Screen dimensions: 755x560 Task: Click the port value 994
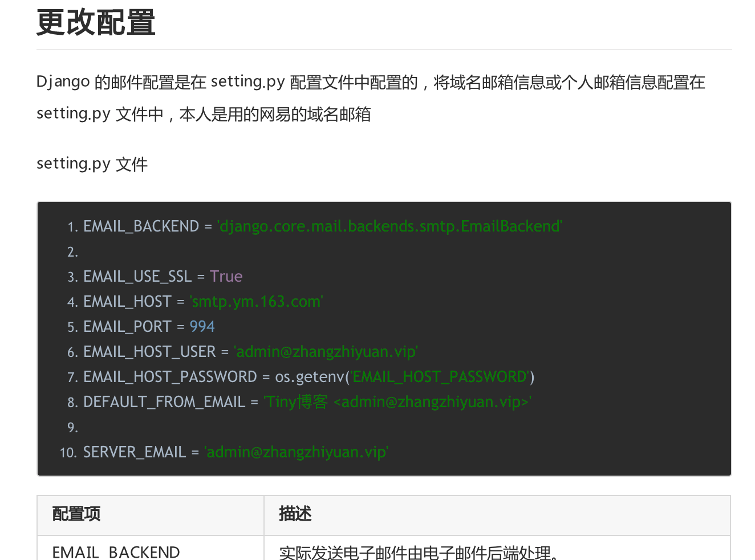pyautogui.click(x=202, y=327)
